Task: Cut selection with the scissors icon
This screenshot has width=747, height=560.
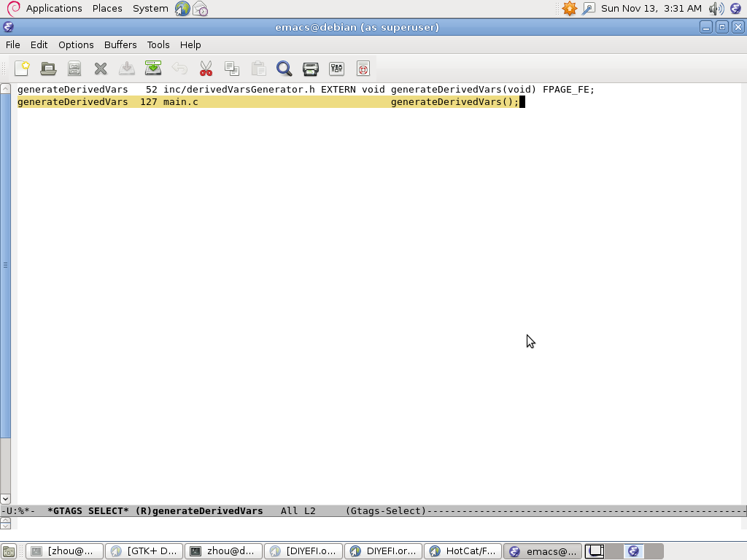Action: (206, 69)
